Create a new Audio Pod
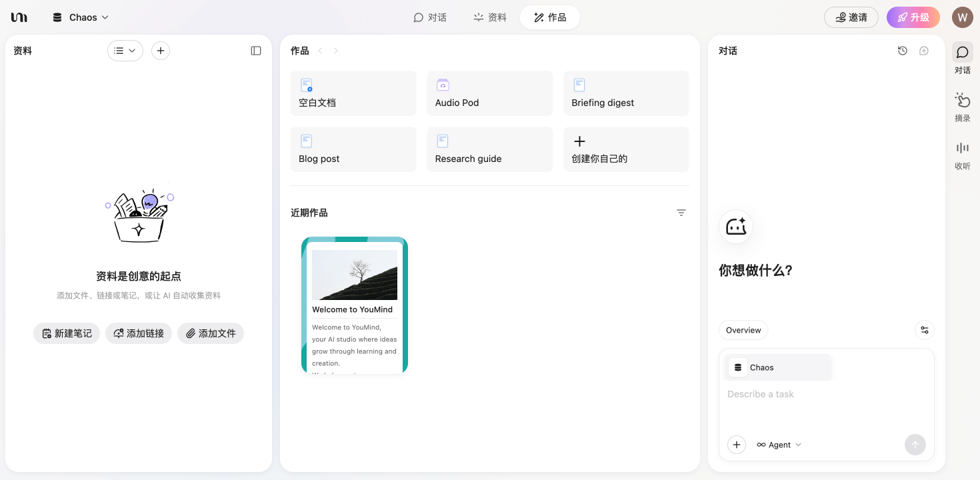980x480 pixels. (x=489, y=93)
